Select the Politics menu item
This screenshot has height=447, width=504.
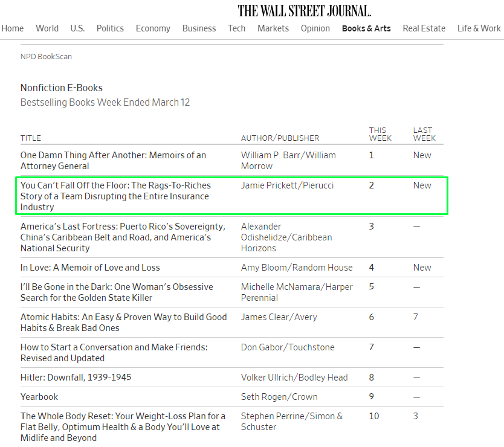110,28
